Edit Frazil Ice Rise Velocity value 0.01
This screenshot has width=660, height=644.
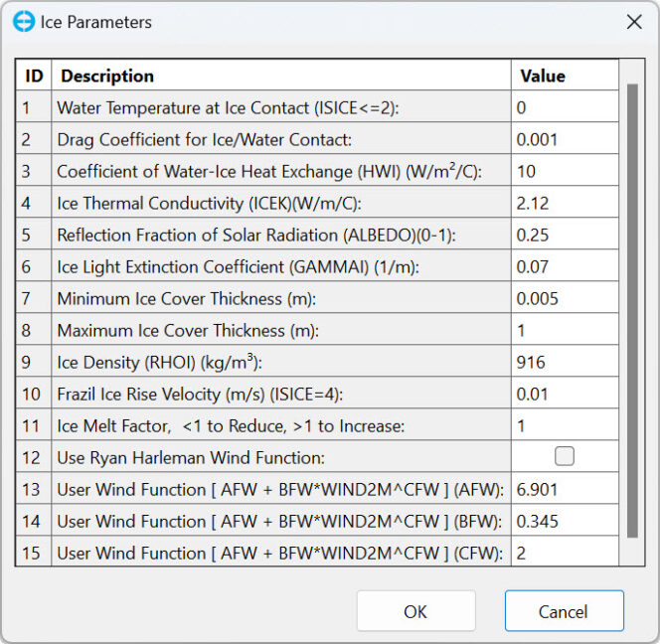pos(564,394)
